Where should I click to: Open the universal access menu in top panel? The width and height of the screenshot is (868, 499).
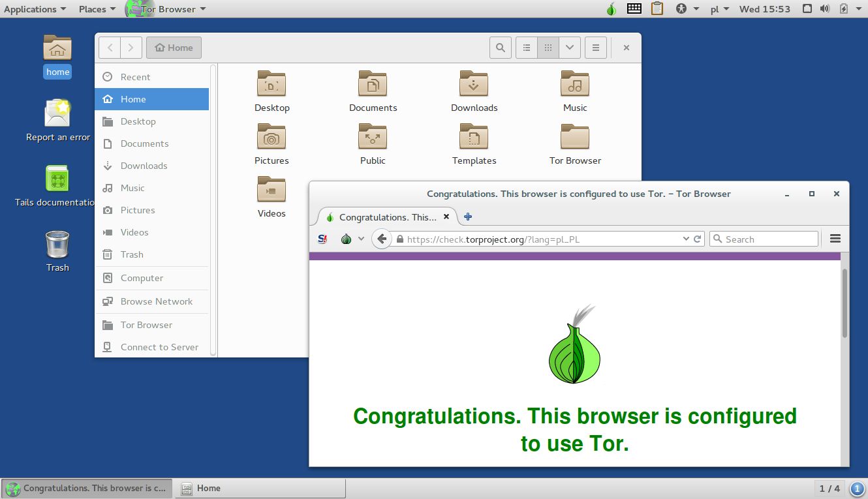tap(687, 9)
